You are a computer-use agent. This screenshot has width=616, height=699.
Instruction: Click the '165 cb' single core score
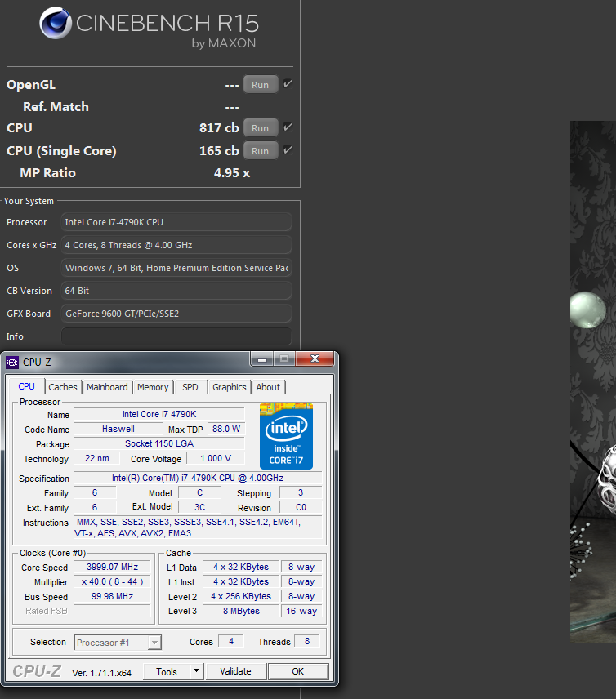coord(219,151)
